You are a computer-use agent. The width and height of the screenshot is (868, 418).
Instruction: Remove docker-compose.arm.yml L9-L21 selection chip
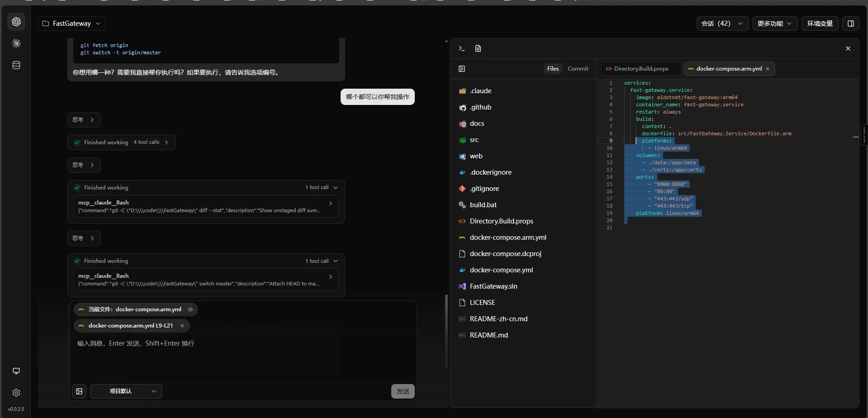(182, 326)
